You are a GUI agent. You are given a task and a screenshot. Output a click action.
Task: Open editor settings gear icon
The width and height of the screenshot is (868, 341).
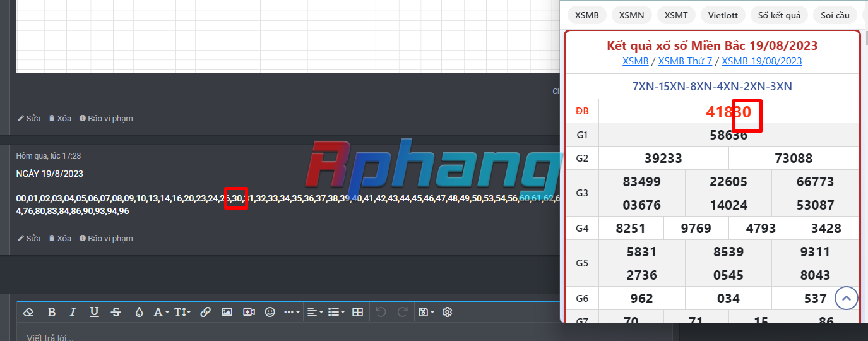pyautogui.click(x=448, y=312)
